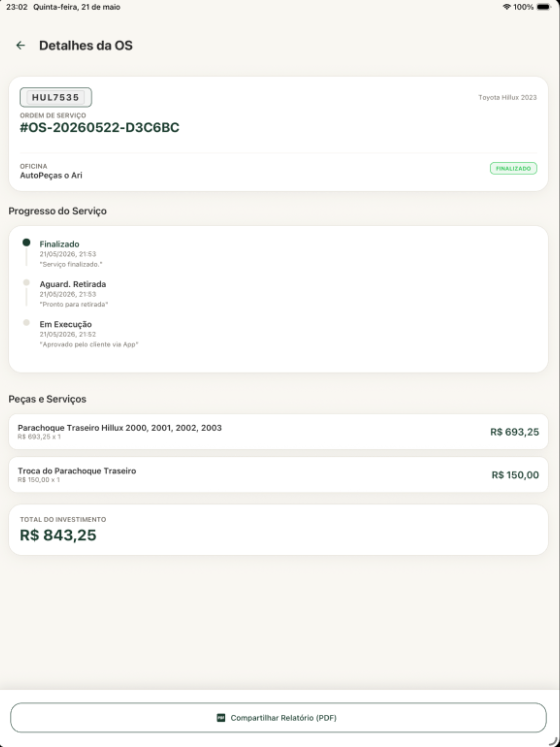This screenshot has height=747, width=560.
Task: Go back using the arrow icon
Action: pos(21,45)
